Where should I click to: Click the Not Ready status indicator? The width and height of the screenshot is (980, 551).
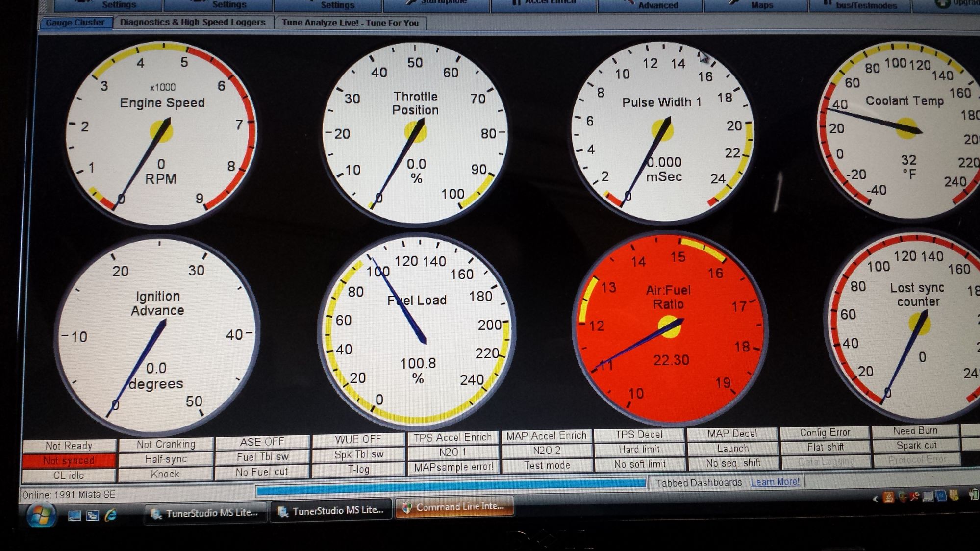coord(69,446)
